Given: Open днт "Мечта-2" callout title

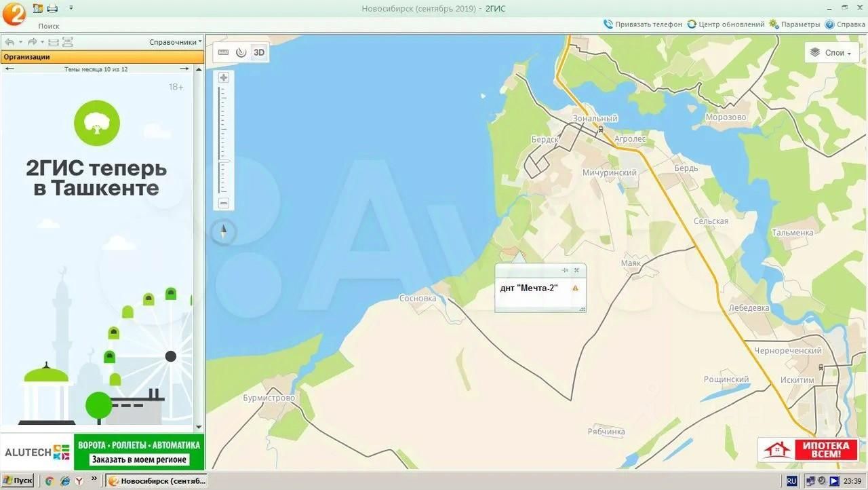Looking at the screenshot, I should pos(529,288).
